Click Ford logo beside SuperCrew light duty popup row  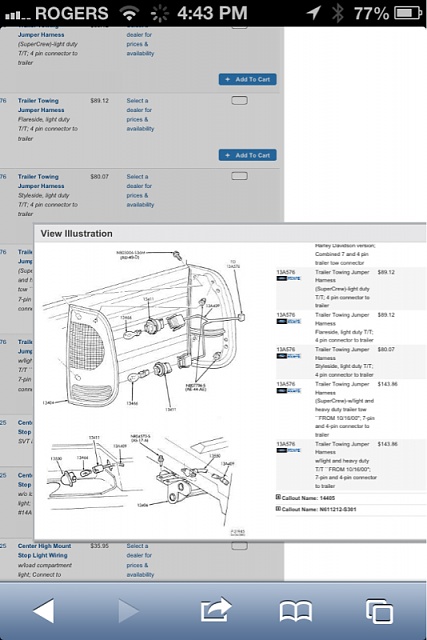pos(288,278)
